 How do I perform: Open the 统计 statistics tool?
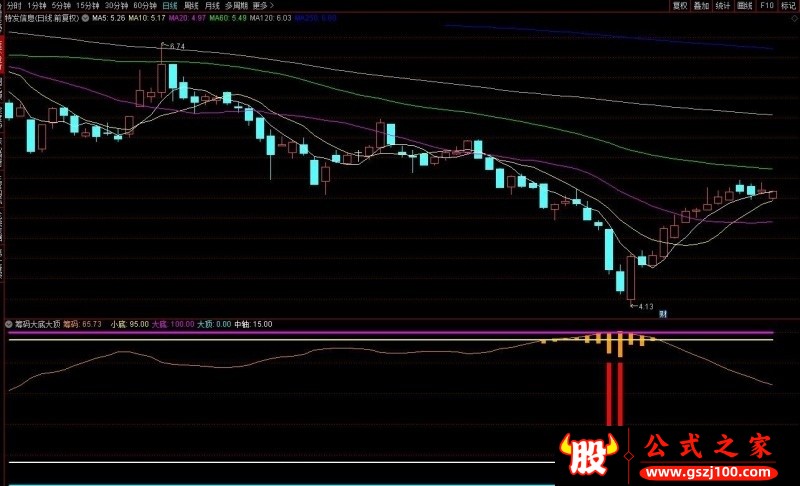(723, 6)
